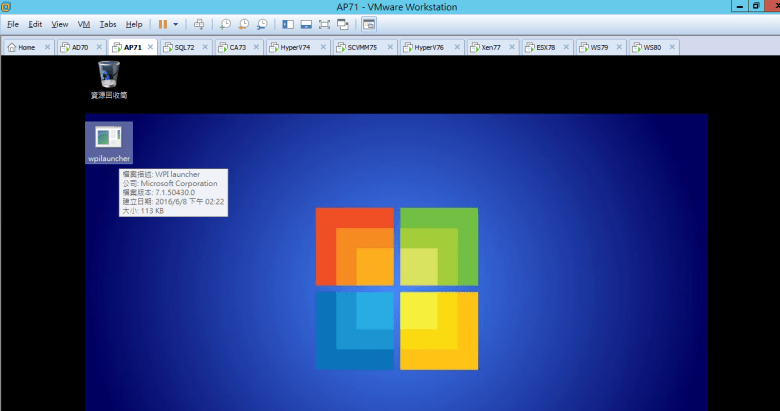Take a snapshot of this VM
The image size is (780, 411).
tap(225, 23)
